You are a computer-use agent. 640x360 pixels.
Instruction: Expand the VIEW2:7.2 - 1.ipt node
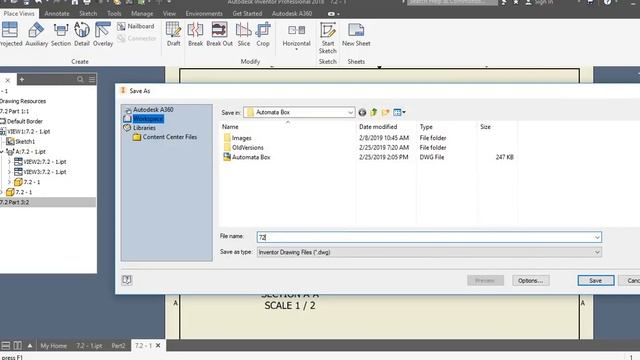pos(9,162)
